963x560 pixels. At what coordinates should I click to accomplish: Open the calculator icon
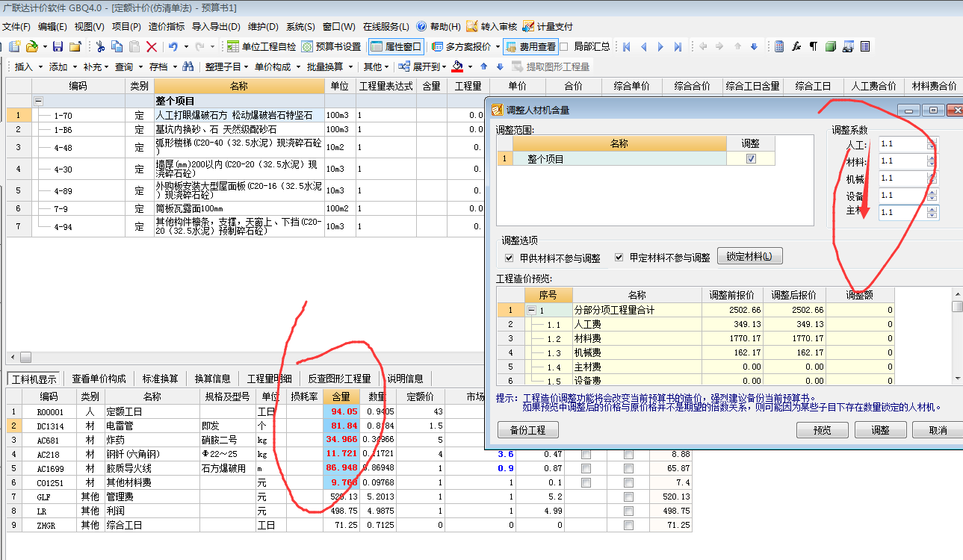(779, 46)
